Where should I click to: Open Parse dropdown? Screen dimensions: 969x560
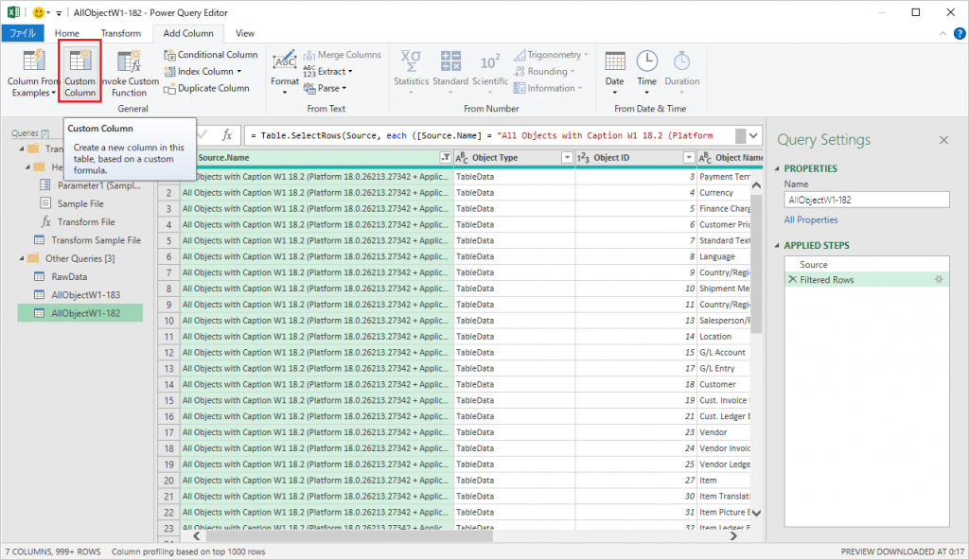click(325, 88)
